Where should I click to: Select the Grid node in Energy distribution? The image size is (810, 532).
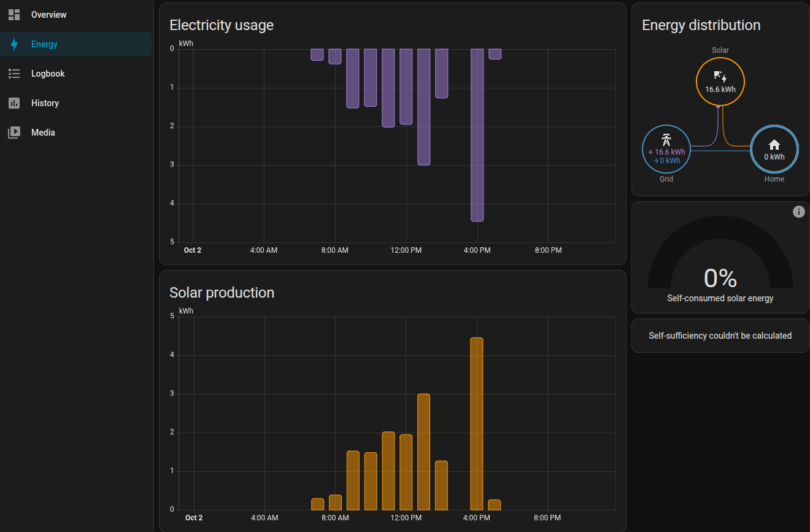point(666,150)
